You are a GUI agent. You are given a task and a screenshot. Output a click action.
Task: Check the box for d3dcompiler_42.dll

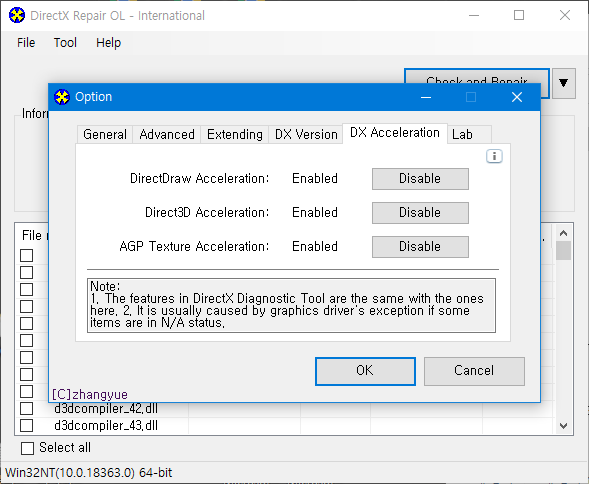tap(27, 408)
